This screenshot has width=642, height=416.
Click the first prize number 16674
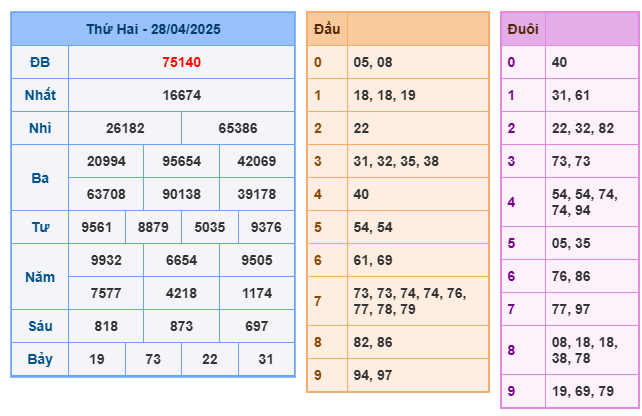[181, 95]
